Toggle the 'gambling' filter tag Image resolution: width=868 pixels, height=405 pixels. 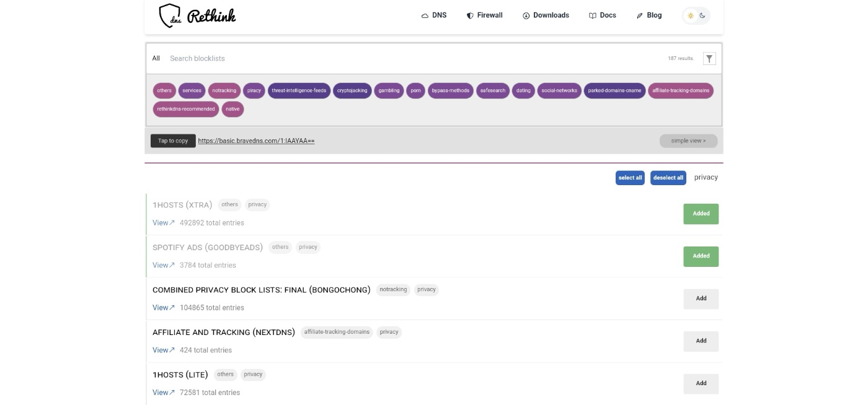pyautogui.click(x=389, y=90)
